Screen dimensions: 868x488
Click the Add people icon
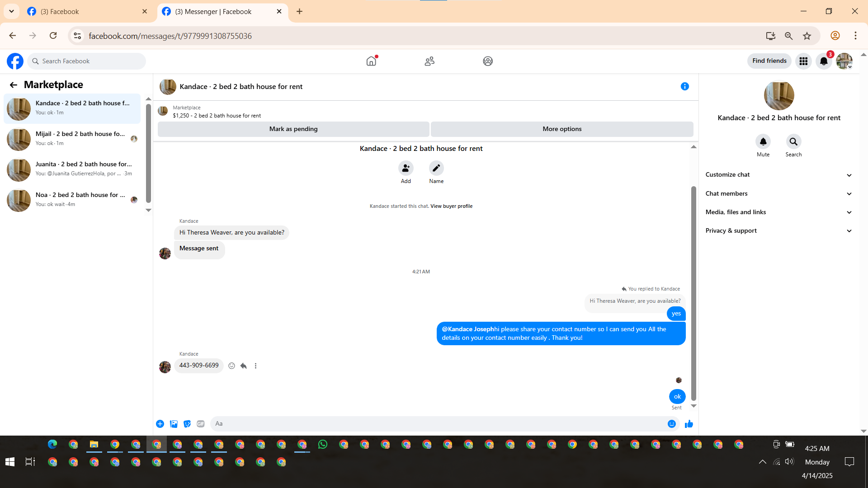click(x=406, y=168)
